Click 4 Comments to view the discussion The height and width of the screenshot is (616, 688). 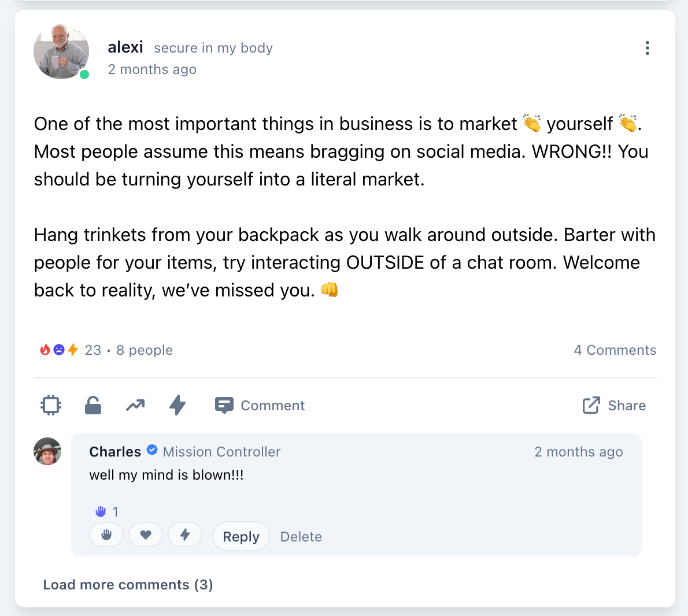[x=615, y=350]
